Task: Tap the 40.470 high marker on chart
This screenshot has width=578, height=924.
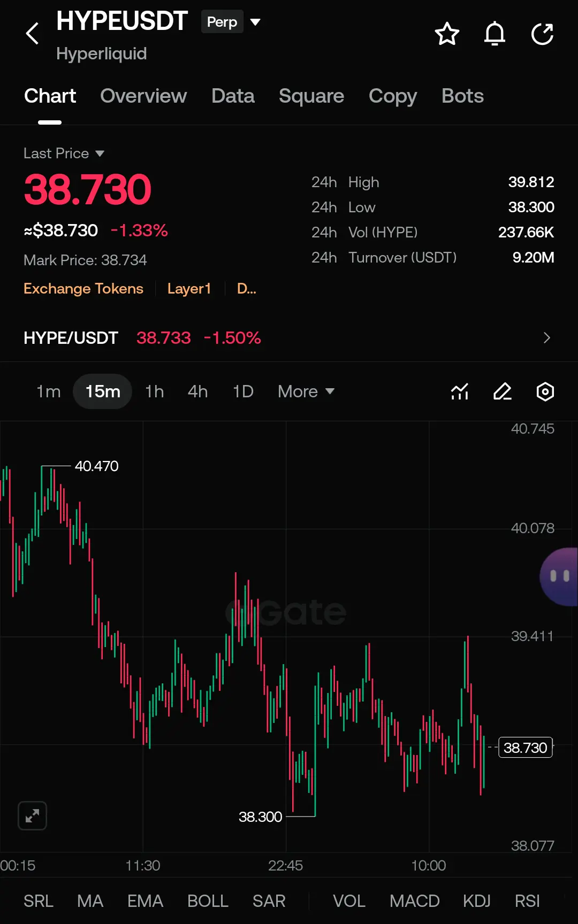Action: pyautogui.click(x=97, y=466)
